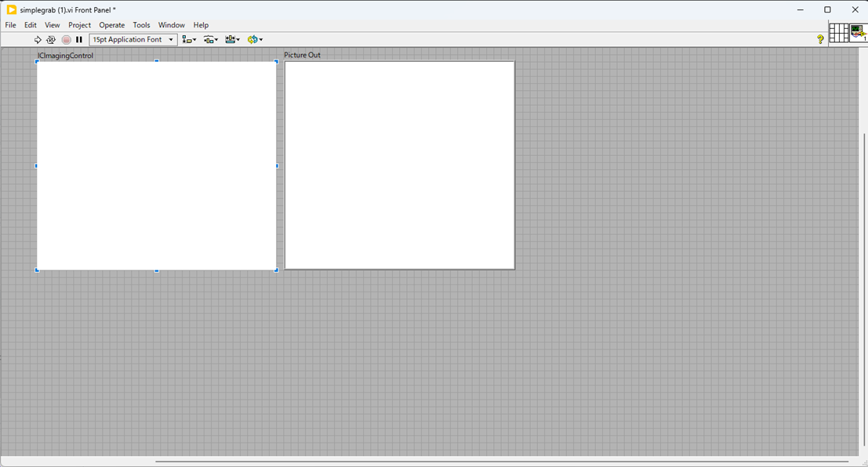Open the Resize Objects menu
This screenshot has height=467, width=868.
(232, 40)
